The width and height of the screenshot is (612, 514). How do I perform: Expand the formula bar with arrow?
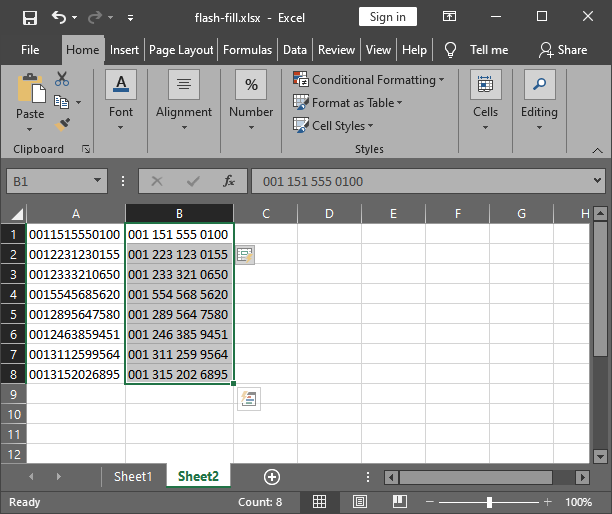(x=597, y=181)
